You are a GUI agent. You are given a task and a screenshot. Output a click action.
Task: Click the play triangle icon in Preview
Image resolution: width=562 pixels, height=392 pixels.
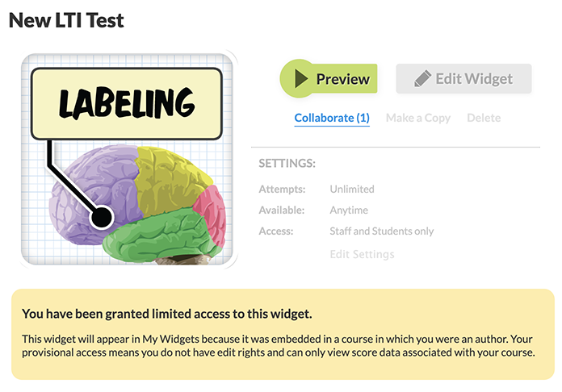[x=301, y=78]
